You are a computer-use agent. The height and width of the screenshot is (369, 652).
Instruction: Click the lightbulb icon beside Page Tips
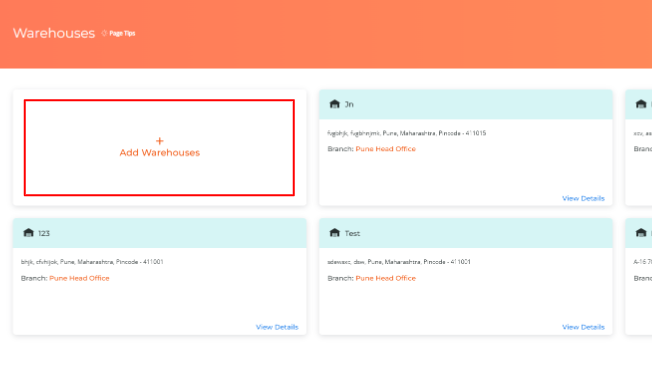point(104,33)
